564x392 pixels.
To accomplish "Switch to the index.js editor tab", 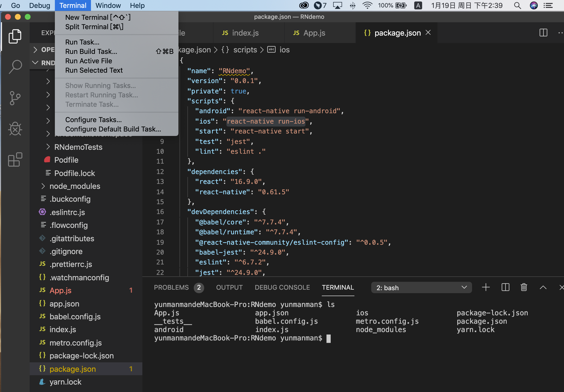I will pos(249,33).
